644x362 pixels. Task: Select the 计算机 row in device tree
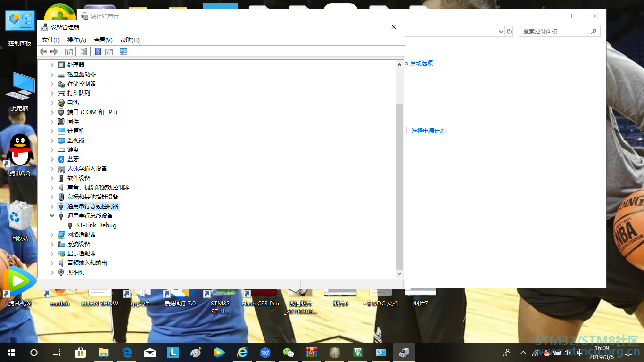coord(76,131)
